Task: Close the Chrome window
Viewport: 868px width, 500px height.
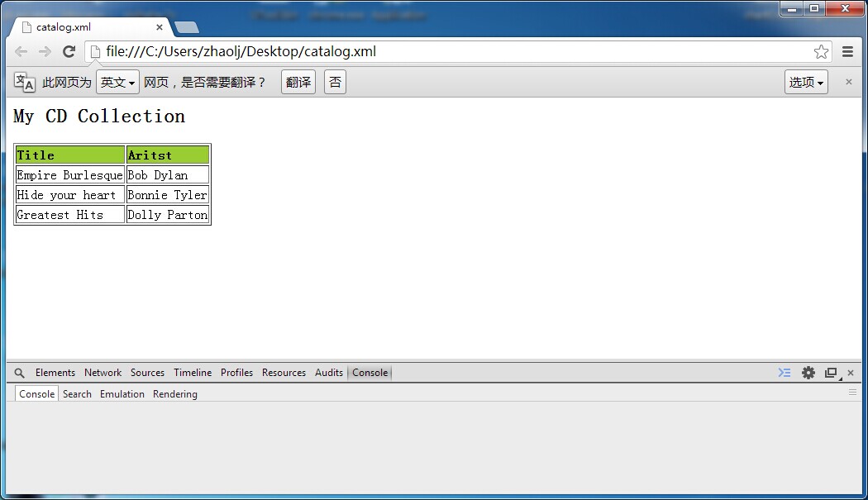Action: point(845,8)
